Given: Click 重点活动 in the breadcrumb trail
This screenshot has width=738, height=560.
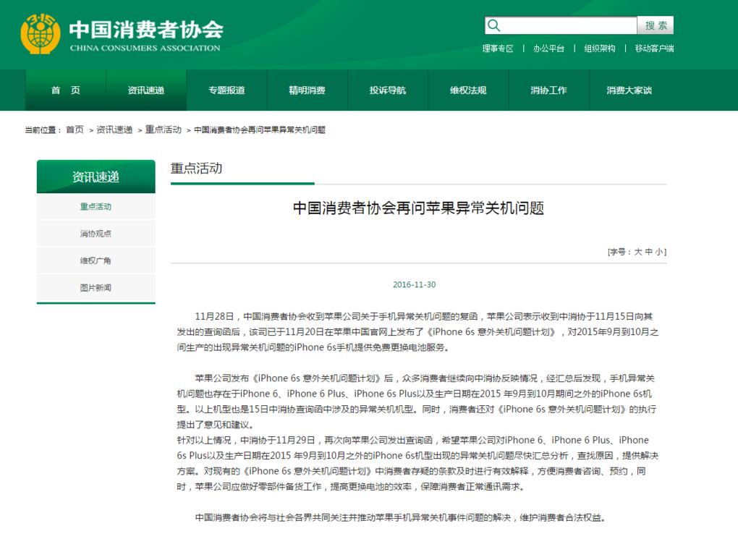Looking at the screenshot, I should (x=163, y=130).
